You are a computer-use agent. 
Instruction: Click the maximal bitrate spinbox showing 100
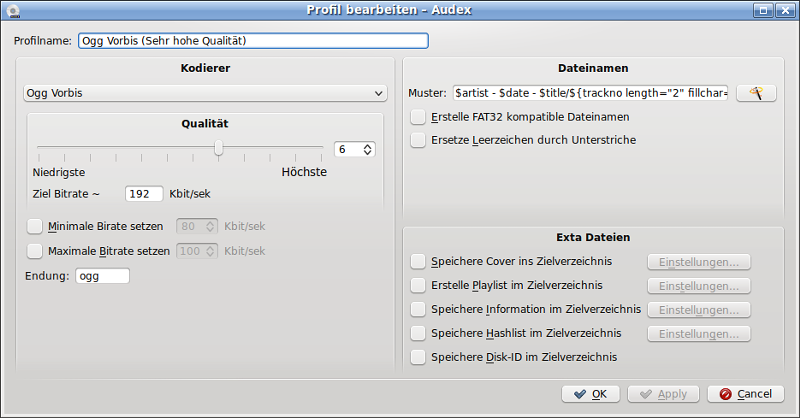coord(197,251)
